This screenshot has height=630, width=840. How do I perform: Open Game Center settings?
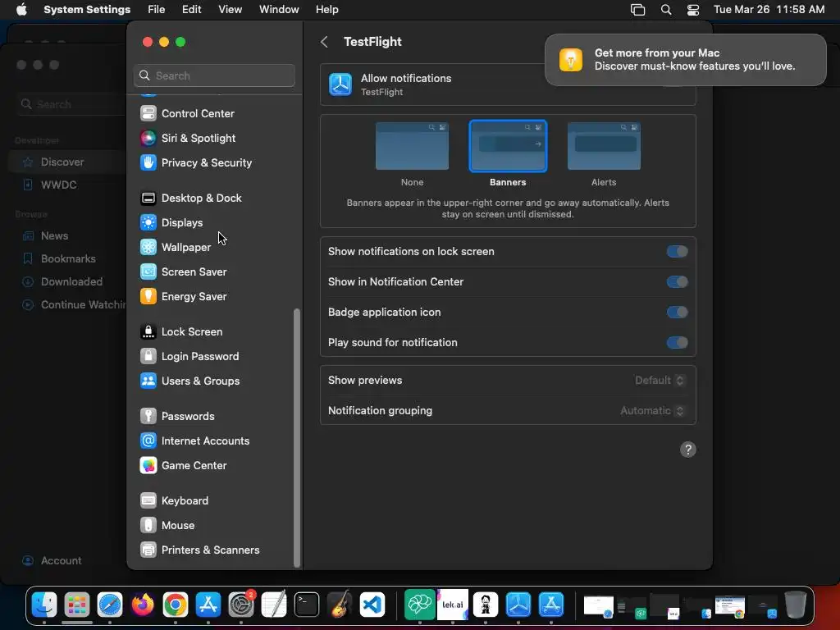(183, 466)
